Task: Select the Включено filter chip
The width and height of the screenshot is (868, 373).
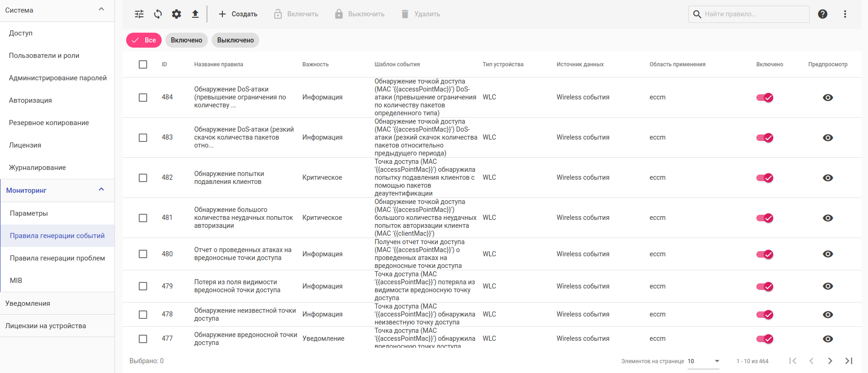Action: click(x=186, y=40)
